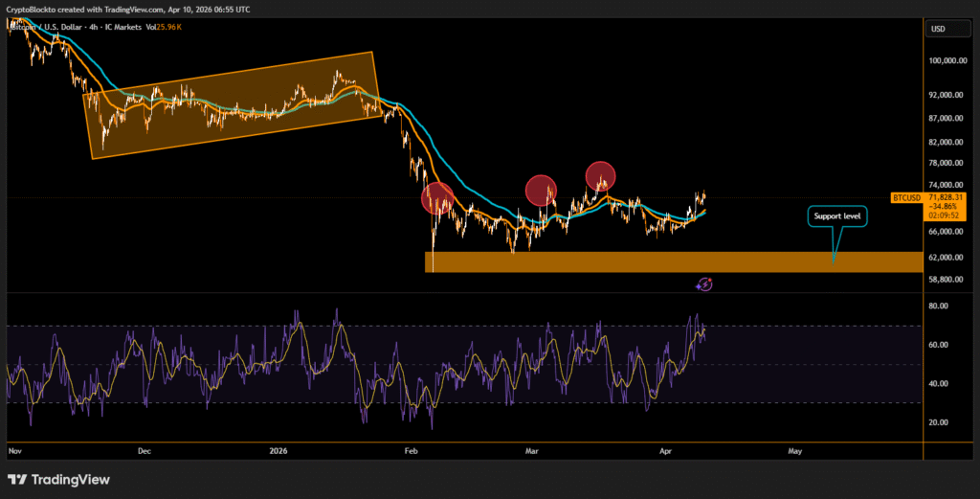Click the 2026 label on time axis
Screen dimensions: 980x499
278,449
